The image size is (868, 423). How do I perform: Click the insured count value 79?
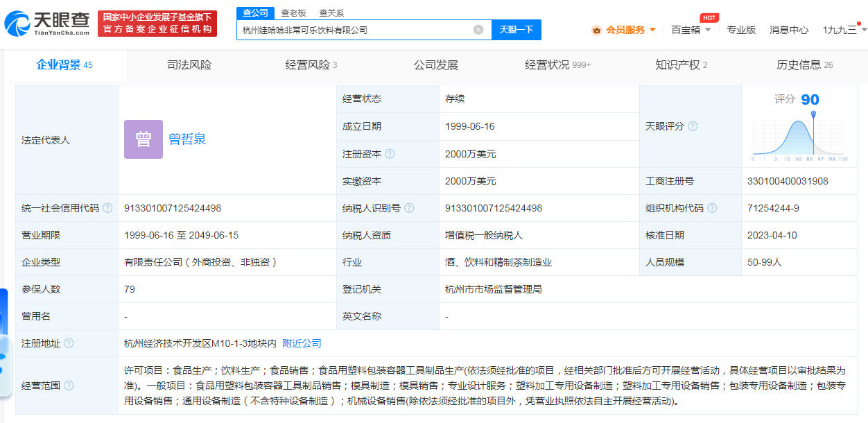130,289
